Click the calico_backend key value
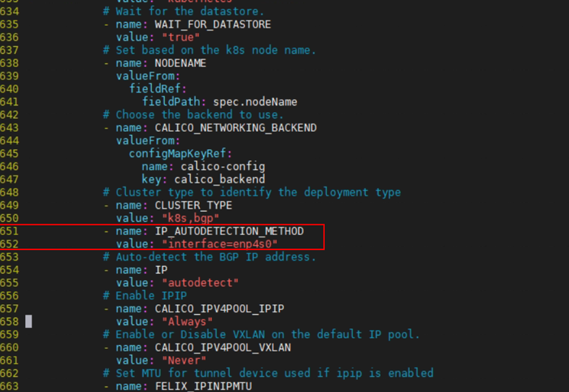The width and height of the screenshot is (569, 392). point(222,180)
